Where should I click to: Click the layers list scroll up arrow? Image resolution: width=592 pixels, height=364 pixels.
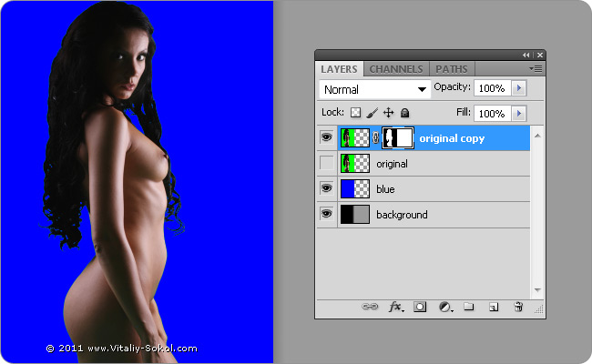click(537, 136)
